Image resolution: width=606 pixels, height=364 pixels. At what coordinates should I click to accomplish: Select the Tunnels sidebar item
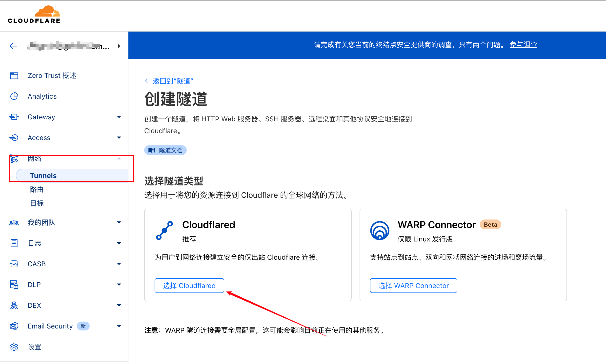pyautogui.click(x=43, y=176)
